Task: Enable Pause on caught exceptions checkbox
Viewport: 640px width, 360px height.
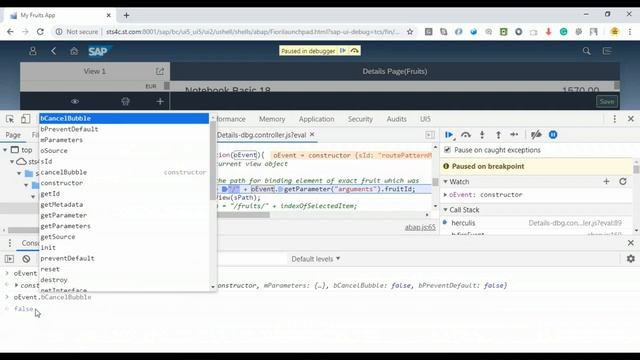Action: (x=447, y=150)
